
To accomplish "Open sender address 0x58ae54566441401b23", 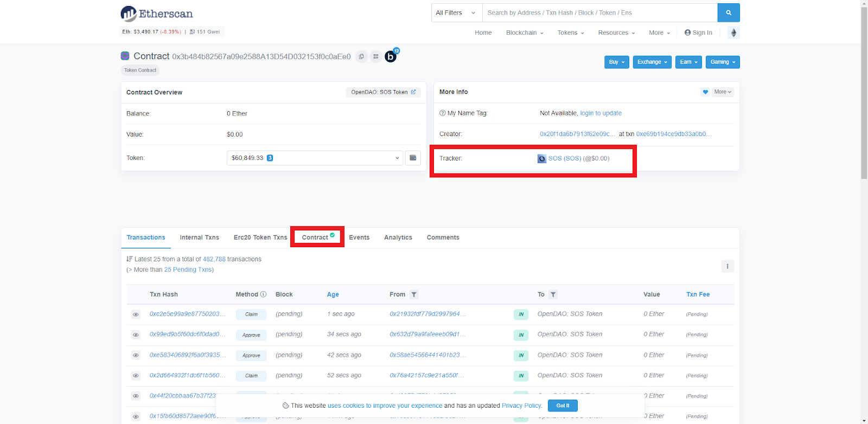I will pos(427,355).
